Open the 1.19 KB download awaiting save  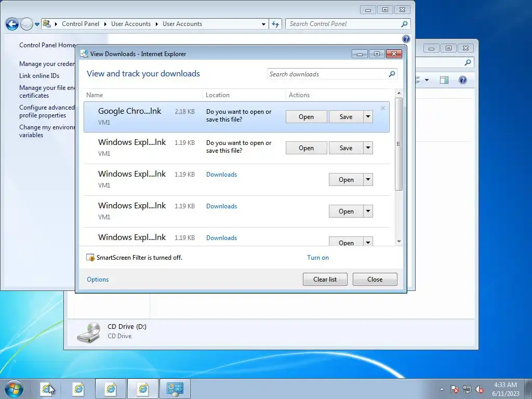coord(306,148)
